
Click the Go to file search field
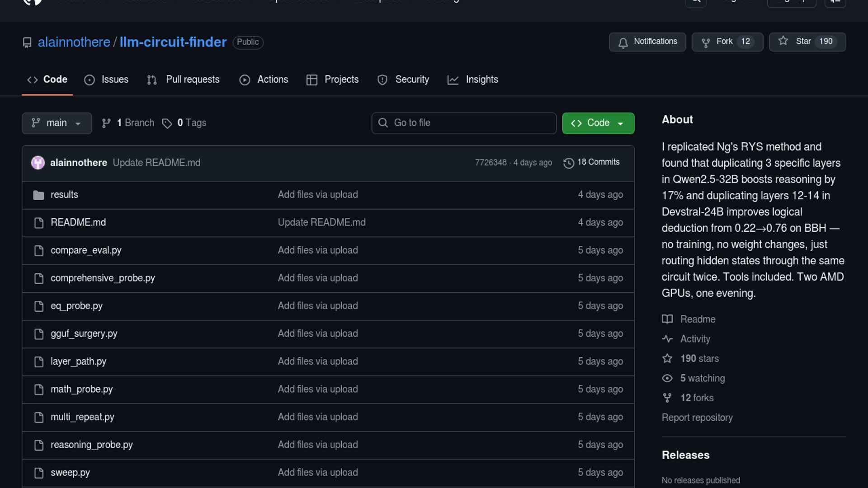(463, 123)
